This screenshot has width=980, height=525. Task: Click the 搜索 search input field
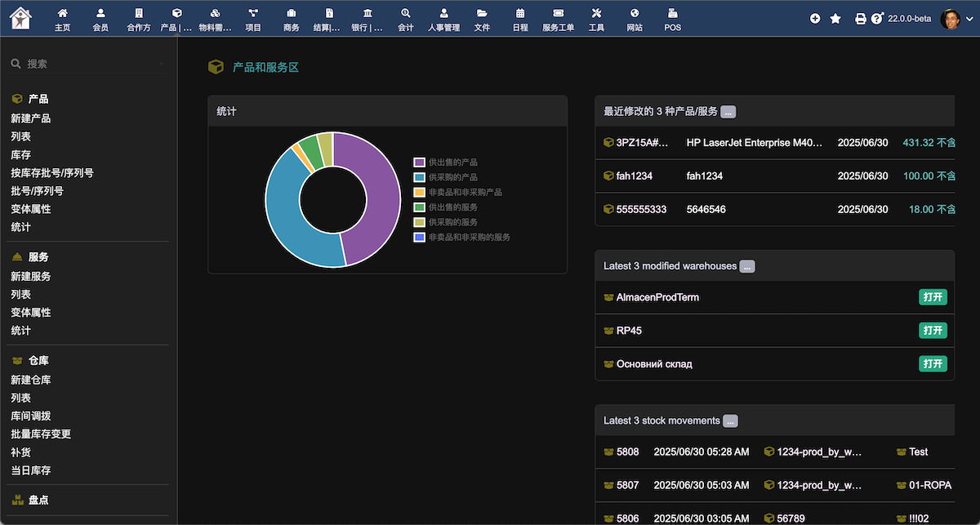(90, 64)
